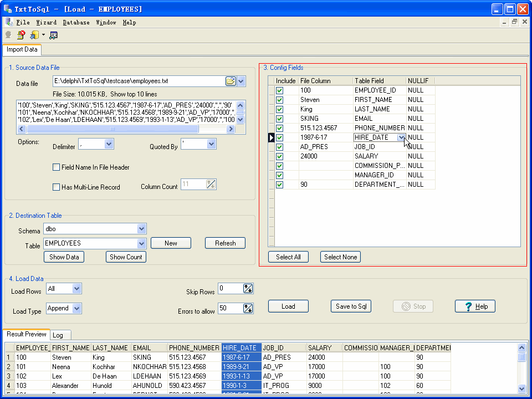This screenshot has width=532, height=399.
Task: Open the Quoted By dropdown
Action: coord(211,144)
